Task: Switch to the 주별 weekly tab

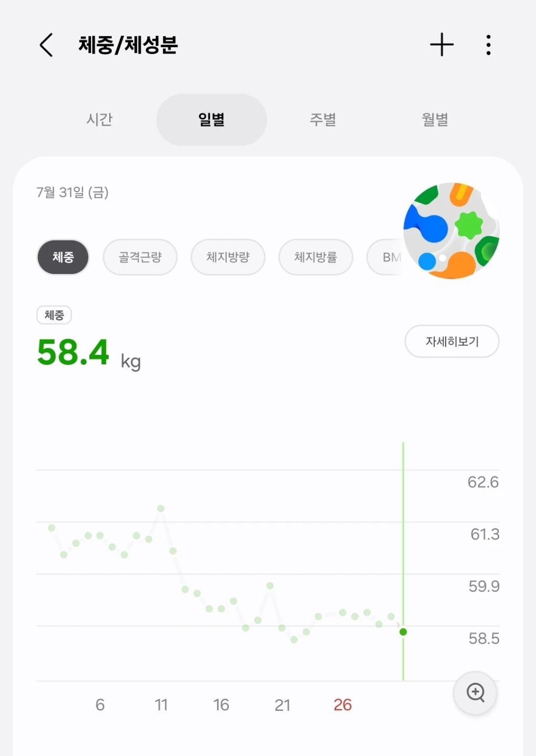Action: [323, 120]
